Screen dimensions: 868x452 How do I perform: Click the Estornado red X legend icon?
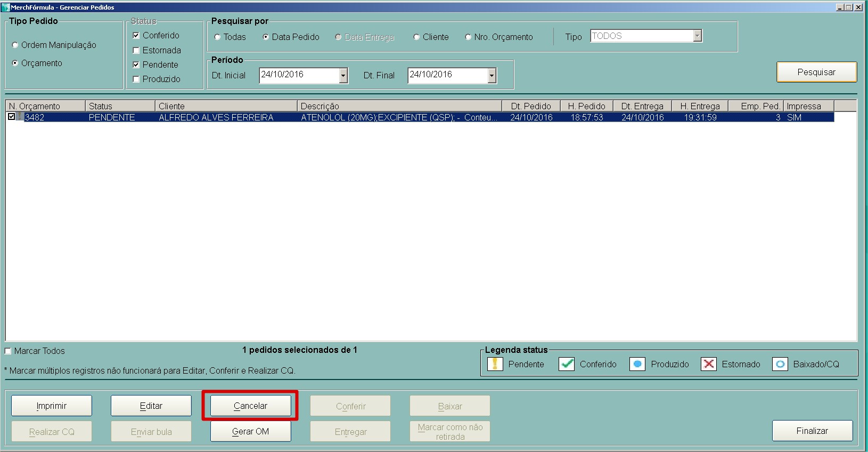[x=708, y=364]
